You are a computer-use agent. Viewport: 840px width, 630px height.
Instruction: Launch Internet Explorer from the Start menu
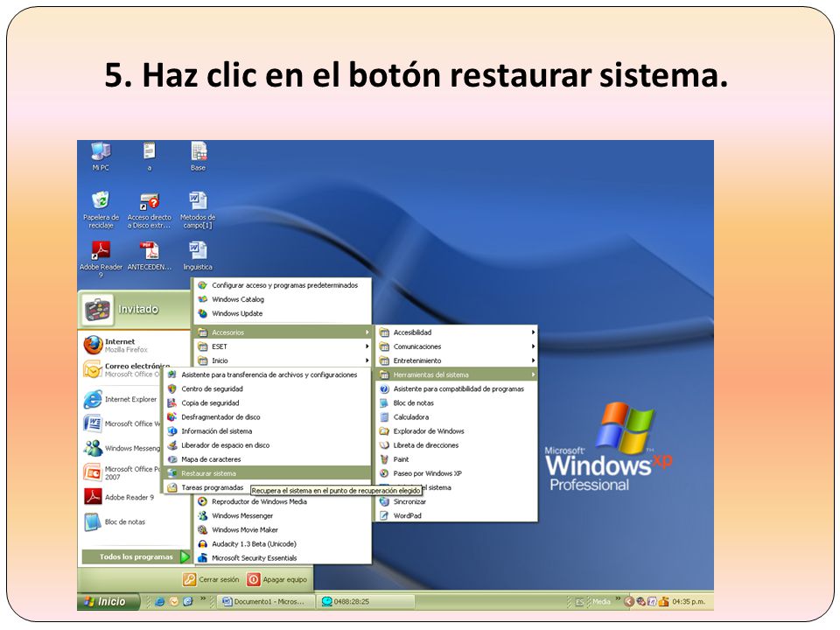[x=122, y=399]
